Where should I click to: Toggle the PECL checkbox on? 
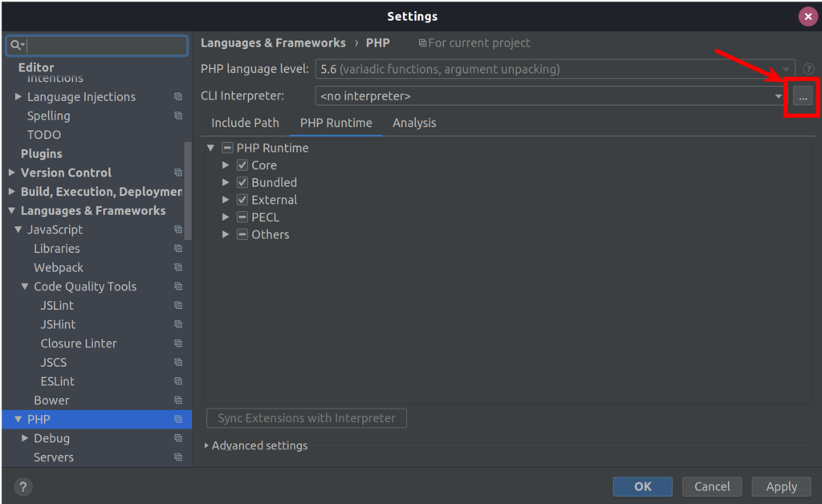coord(242,217)
